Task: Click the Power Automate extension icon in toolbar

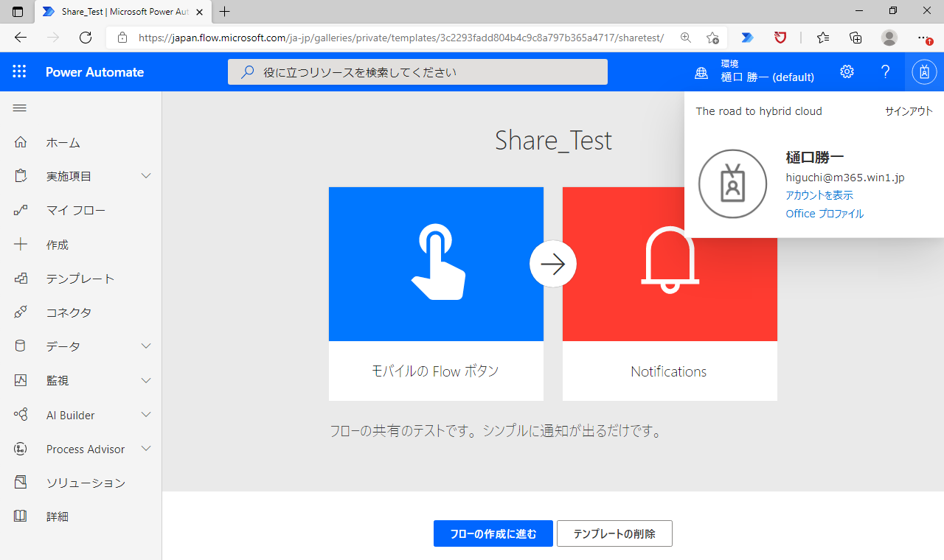Action: point(747,38)
